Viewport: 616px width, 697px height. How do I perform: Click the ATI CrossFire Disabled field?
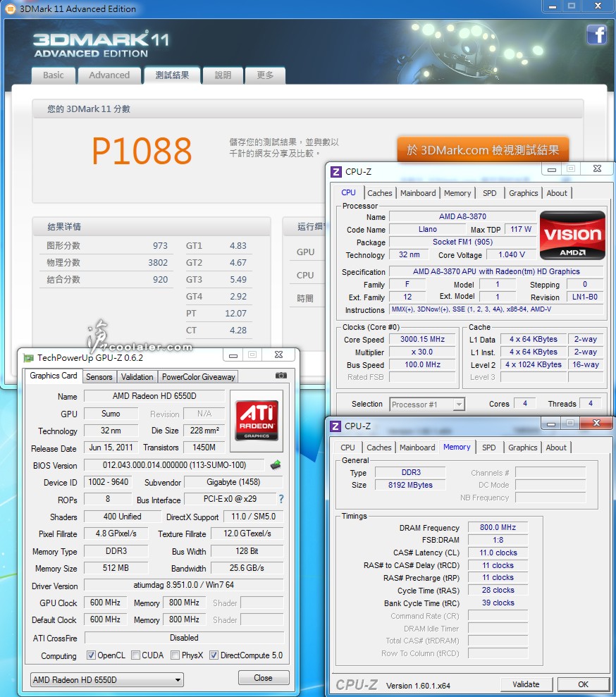[184, 638]
